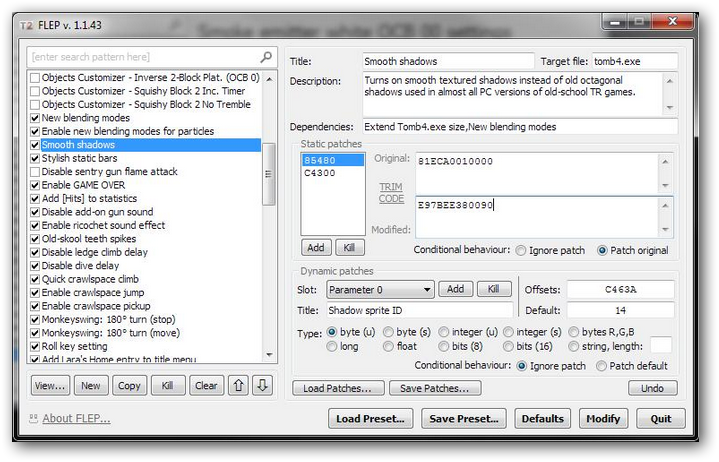This screenshot has height=462, width=719.
Task: Select float type radio
Action: 388,346
